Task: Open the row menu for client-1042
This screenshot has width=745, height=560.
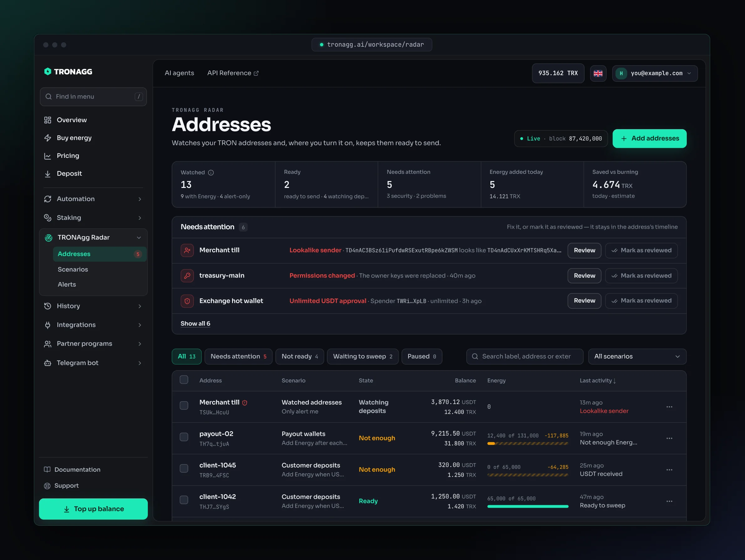Action: point(669,501)
